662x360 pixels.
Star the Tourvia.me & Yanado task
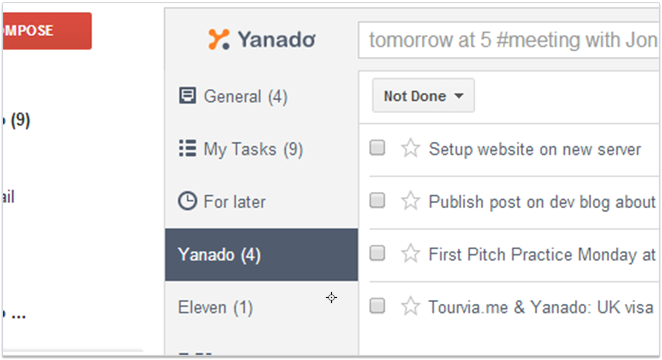pyautogui.click(x=410, y=306)
